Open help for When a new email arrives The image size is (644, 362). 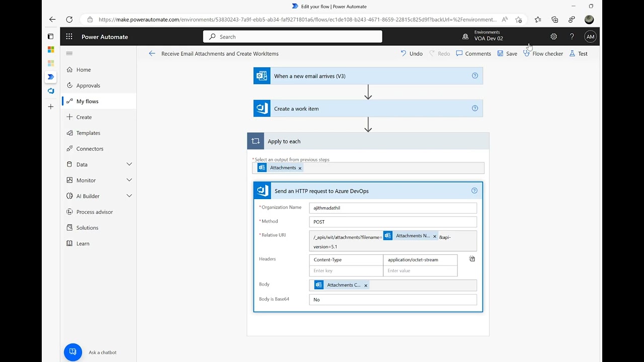point(474,76)
